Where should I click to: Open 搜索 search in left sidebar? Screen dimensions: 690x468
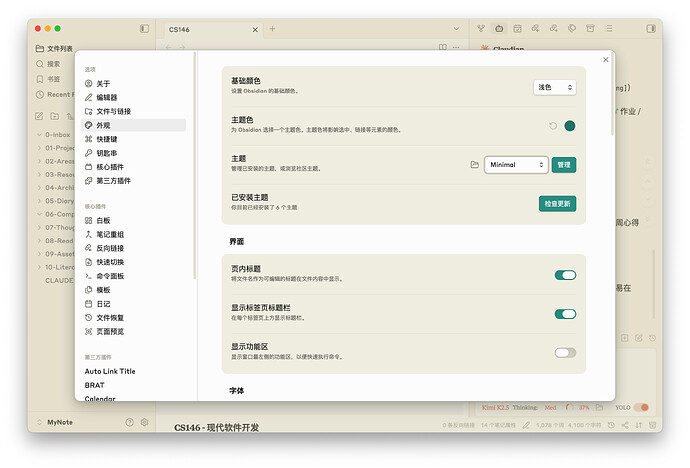[x=48, y=64]
